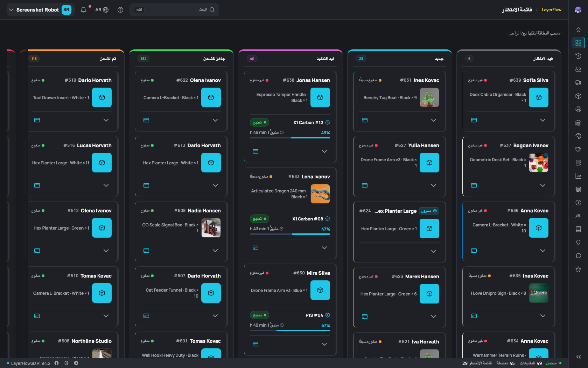Viewport: 588px width, 368px height.
Task: Follow the LayerFlow breadcrumb link
Action: click(552, 10)
